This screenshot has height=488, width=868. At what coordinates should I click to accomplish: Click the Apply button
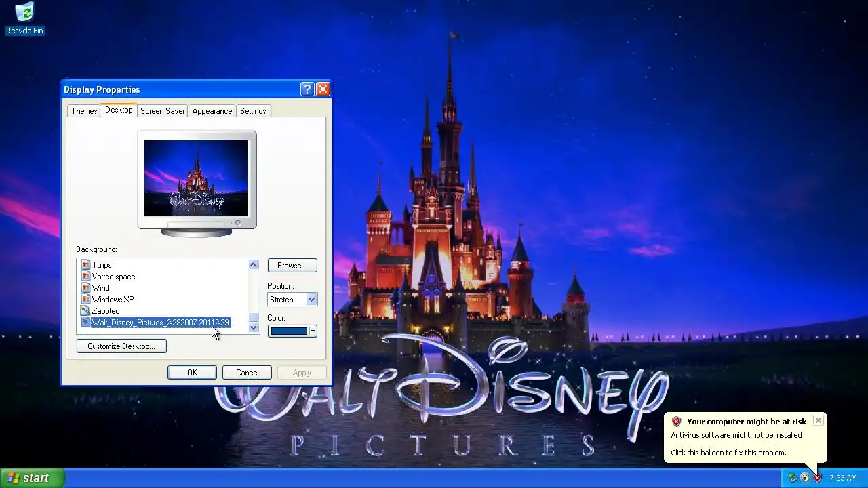click(x=302, y=373)
